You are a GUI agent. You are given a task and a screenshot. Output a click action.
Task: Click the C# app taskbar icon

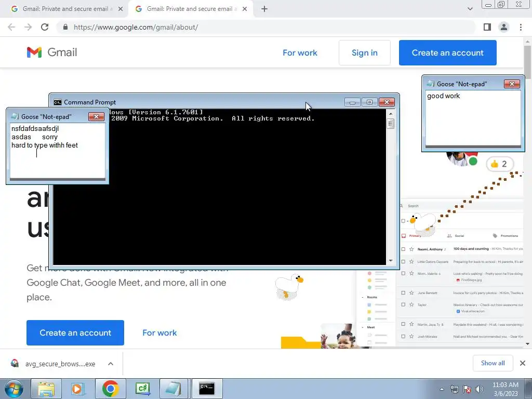(142, 389)
